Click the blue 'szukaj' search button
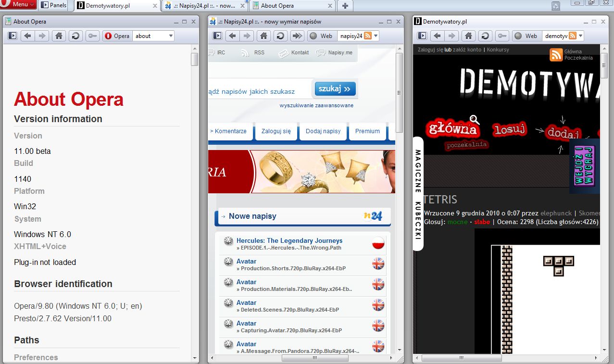The height and width of the screenshot is (364, 614). coord(336,89)
